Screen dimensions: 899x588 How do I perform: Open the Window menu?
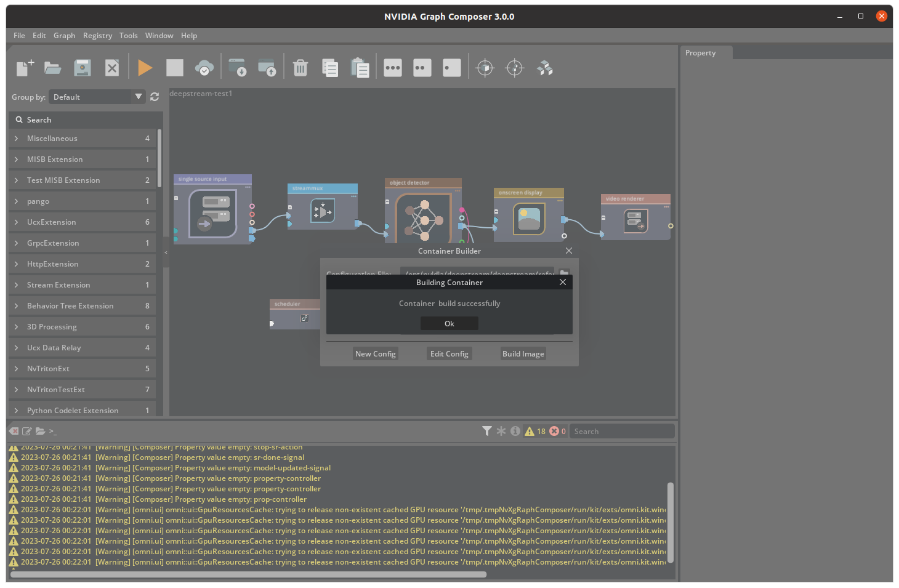(159, 36)
